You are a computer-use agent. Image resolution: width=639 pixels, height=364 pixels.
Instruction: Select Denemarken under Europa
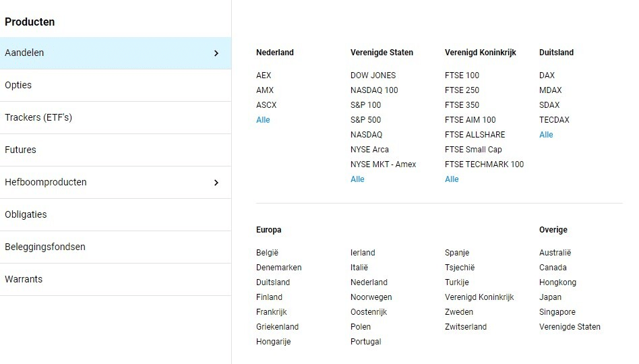click(279, 268)
